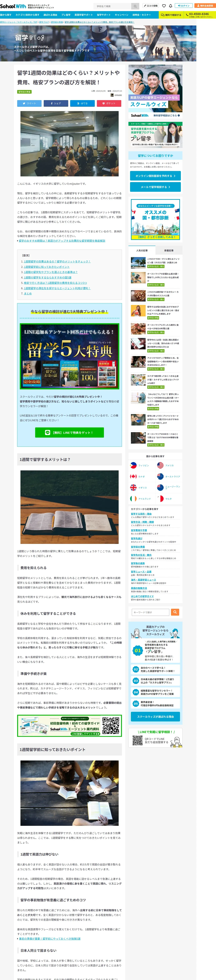Open the プレ留学 menu item

(66, 15)
